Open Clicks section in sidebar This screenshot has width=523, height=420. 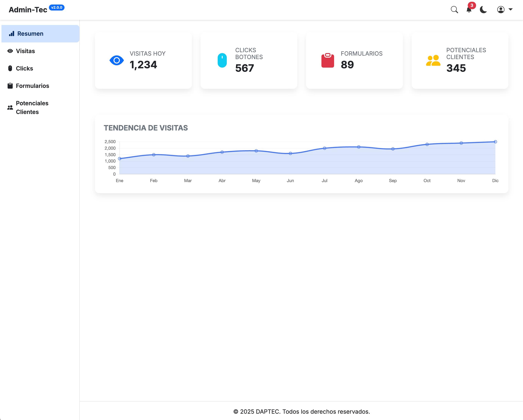(24, 69)
